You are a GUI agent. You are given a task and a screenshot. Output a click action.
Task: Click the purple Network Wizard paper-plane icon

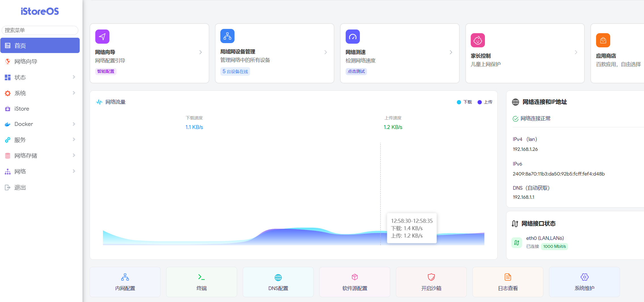coord(102,37)
